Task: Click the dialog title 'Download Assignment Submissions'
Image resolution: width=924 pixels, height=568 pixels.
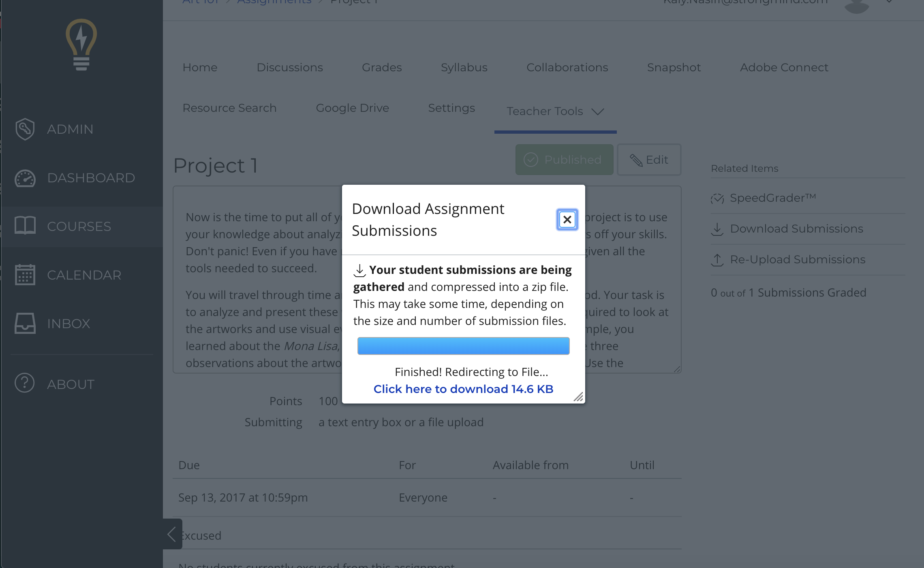Action: (428, 220)
